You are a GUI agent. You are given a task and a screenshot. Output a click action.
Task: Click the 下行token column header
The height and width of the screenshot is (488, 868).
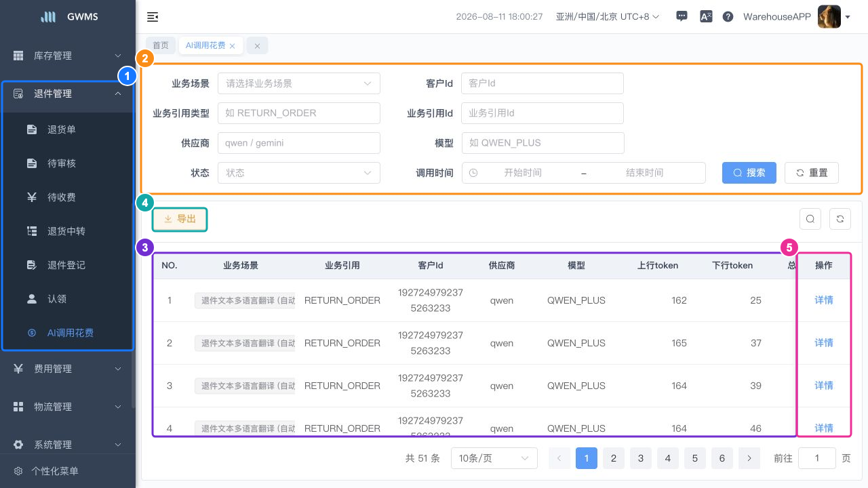pyautogui.click(x=732, y=266)
